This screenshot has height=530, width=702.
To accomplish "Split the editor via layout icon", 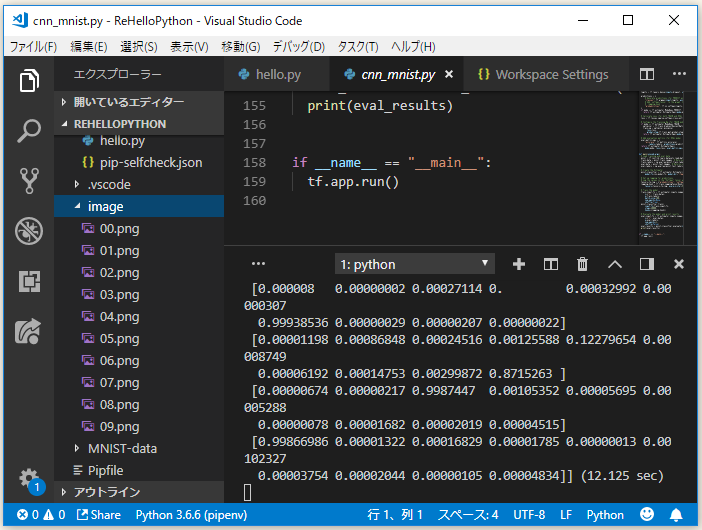I will click(x=646, y=74).
